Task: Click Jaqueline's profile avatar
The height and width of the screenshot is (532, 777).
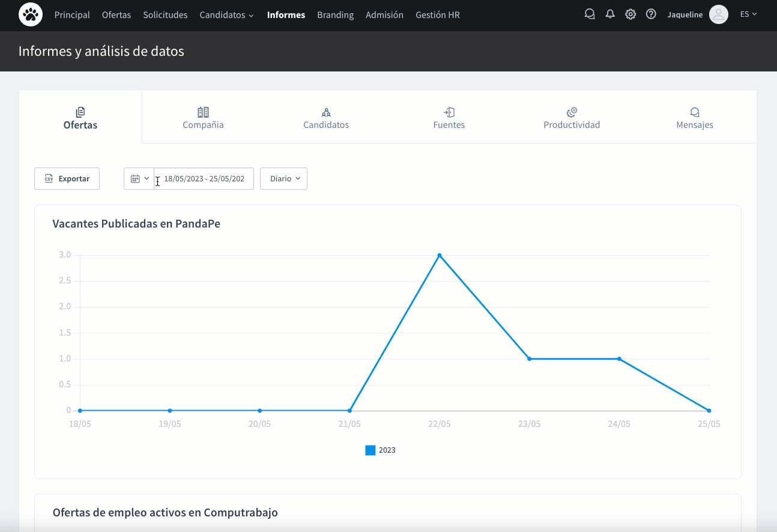Action: [718, 14]
